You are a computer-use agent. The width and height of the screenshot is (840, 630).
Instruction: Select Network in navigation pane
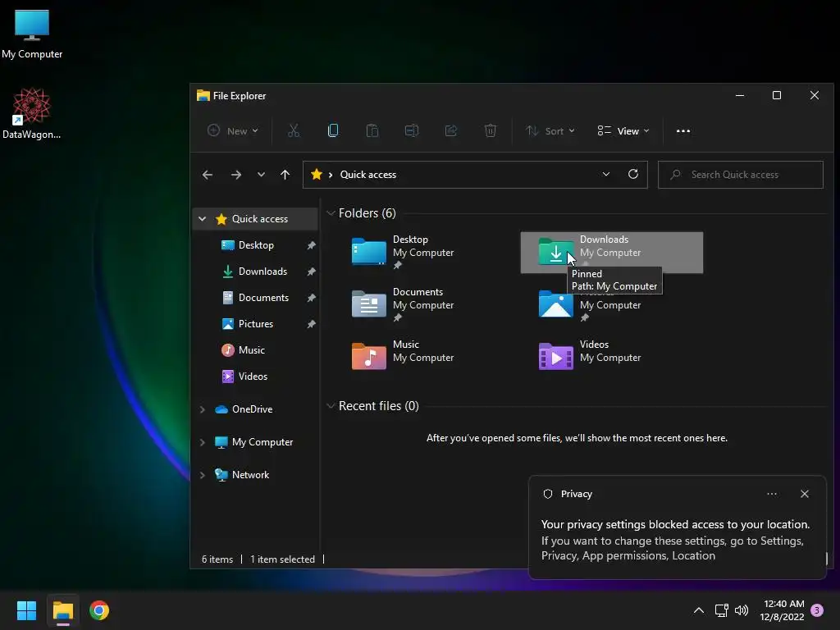[x=250, y=475]
